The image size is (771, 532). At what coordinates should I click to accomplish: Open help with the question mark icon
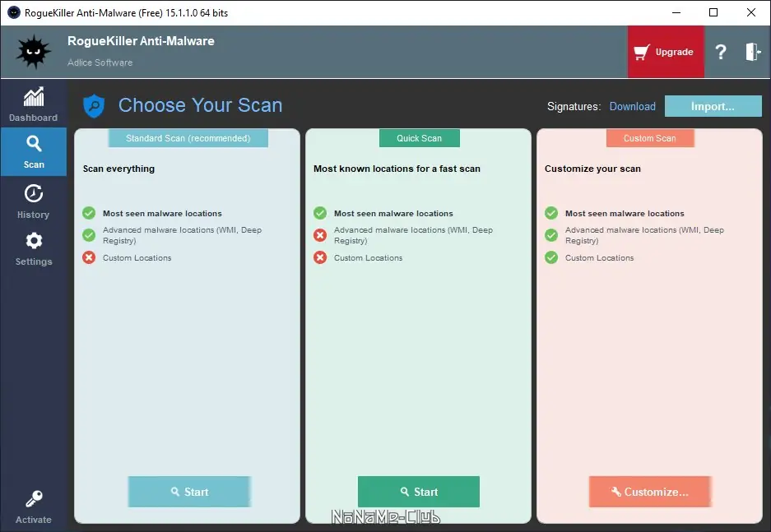[x=720, y=52]
